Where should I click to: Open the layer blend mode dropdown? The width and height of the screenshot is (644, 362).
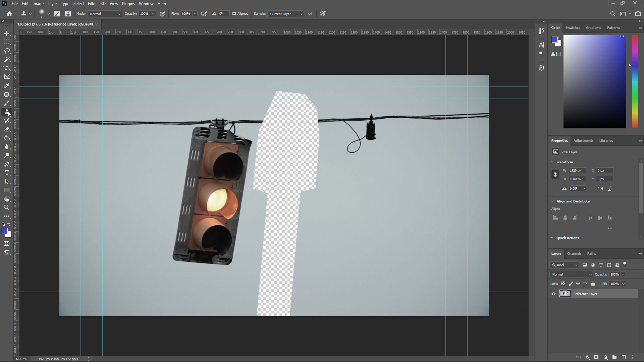pyautogui.click(x=571, y=275)
